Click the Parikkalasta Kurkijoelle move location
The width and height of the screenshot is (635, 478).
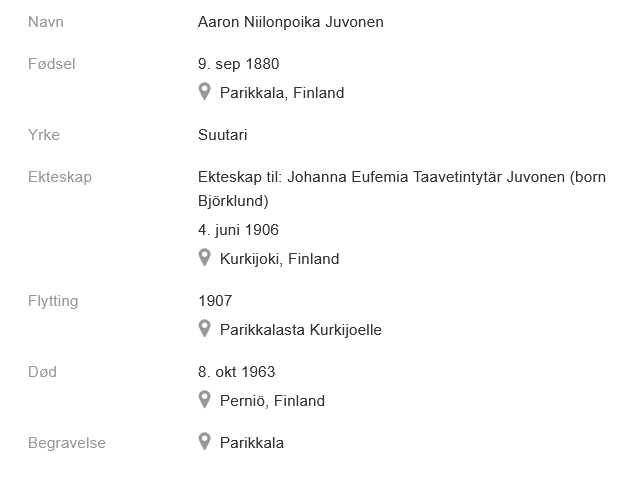[300, 330]
